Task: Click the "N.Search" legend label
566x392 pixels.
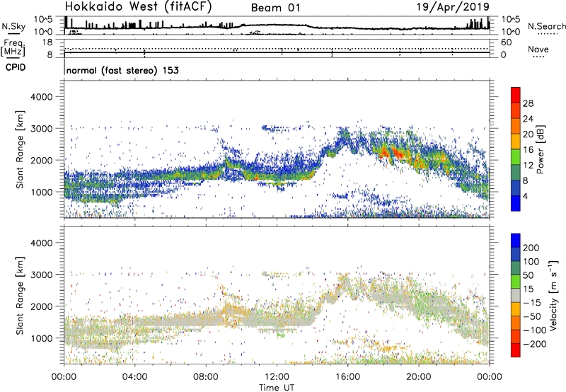Action: (546, 26)
